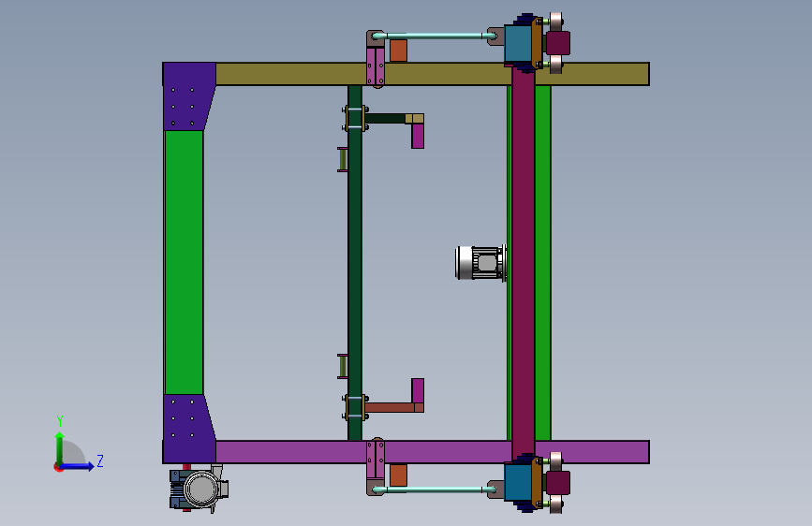This screenshot has height=526, width=812.
Task: Select the upper dark horizontal arm
Action: tap(385, 119)
